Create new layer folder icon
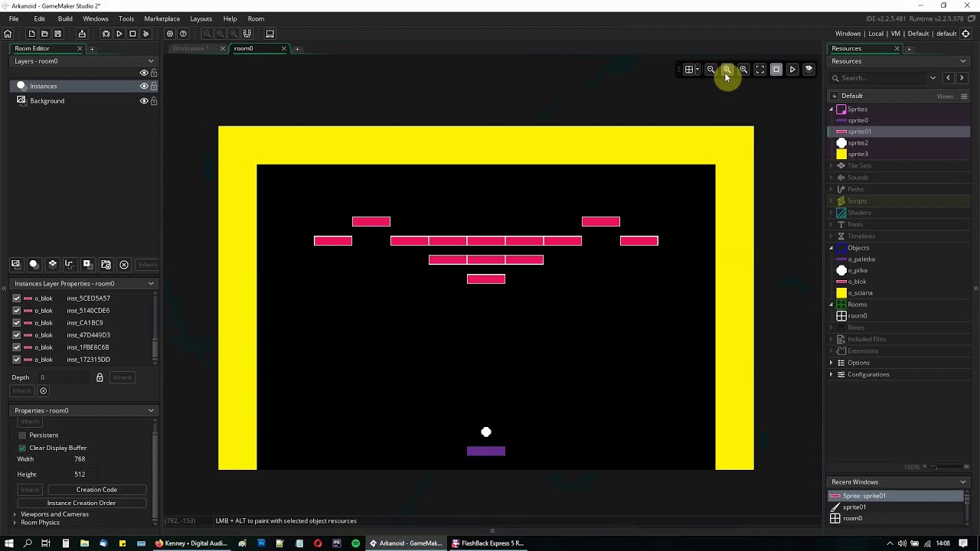The image size is (980, 551). coord(106,264)
